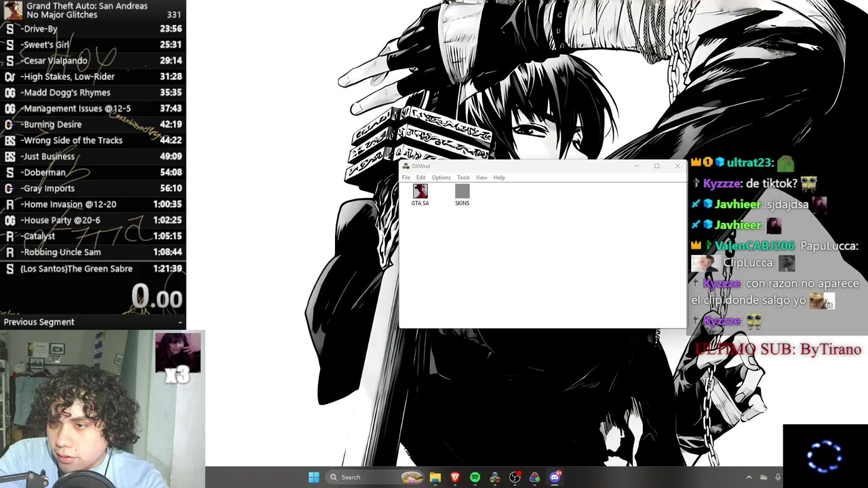Open File Explorer from the taskbar
Image resolution: width=868 pixels, height=488 pixels.
[x=435, y=477]
